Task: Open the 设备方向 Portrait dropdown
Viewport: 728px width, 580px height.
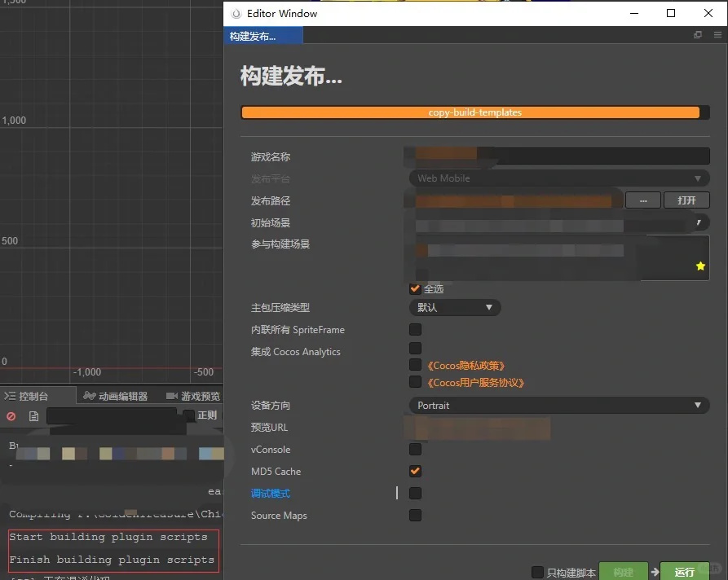Action: click(x=559, y=405)
